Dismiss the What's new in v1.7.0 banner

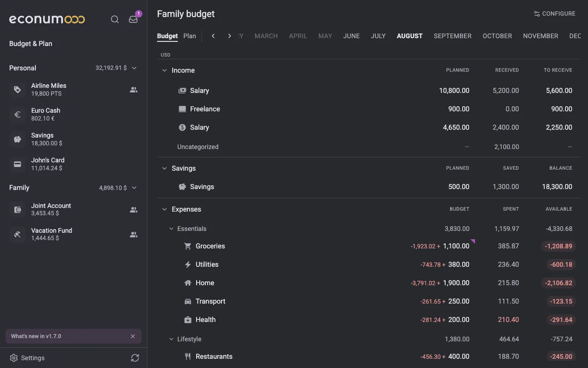[x=133, y=336]
